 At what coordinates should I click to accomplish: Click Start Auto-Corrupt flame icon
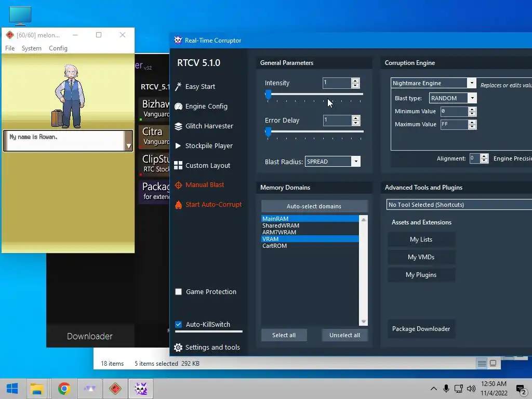(x=178, y=205)
